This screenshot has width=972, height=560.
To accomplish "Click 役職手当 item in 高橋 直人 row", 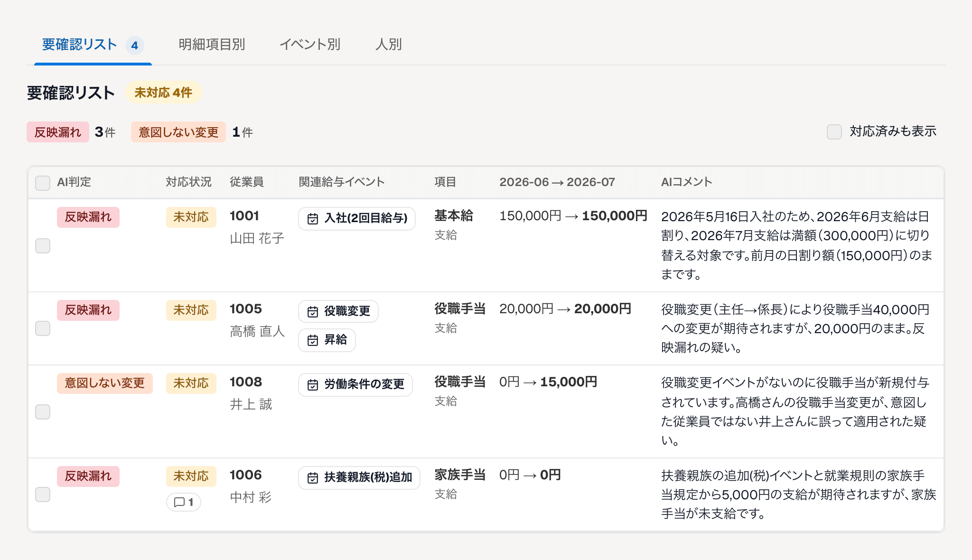I will pos(460,309).
